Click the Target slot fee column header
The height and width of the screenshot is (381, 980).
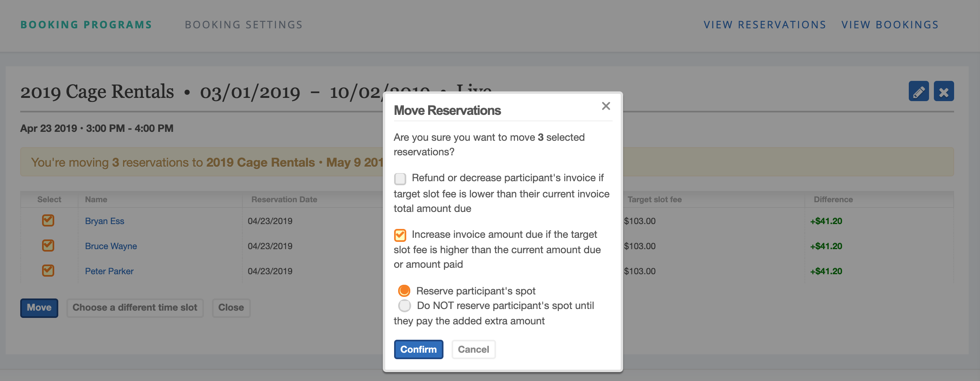coord(654,199)
